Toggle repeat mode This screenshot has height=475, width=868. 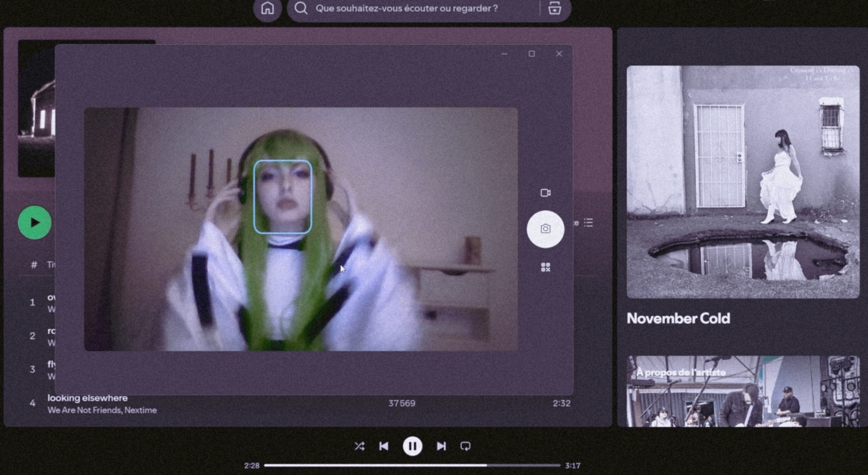click(x=465, y=446)
